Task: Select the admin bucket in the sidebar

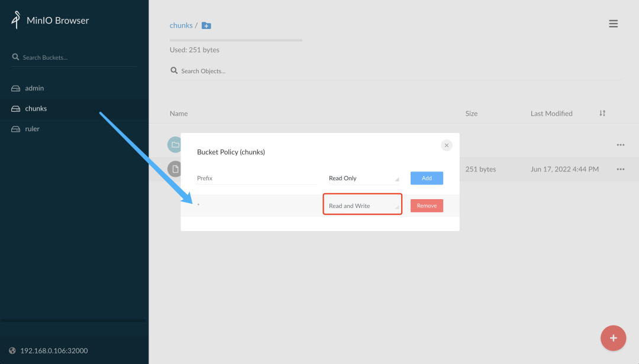Action: click(x=74, y=89)
